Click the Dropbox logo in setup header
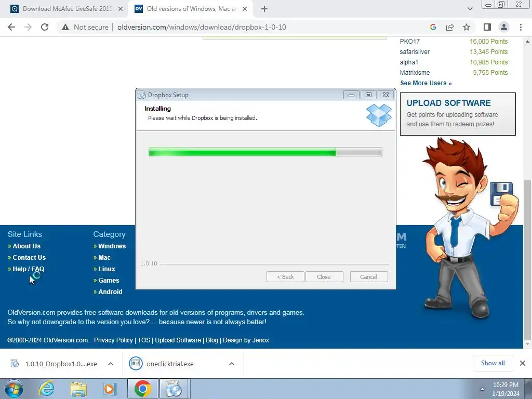Image resolution: width=532 pixels, height=399 pixels. coord(379,115)
